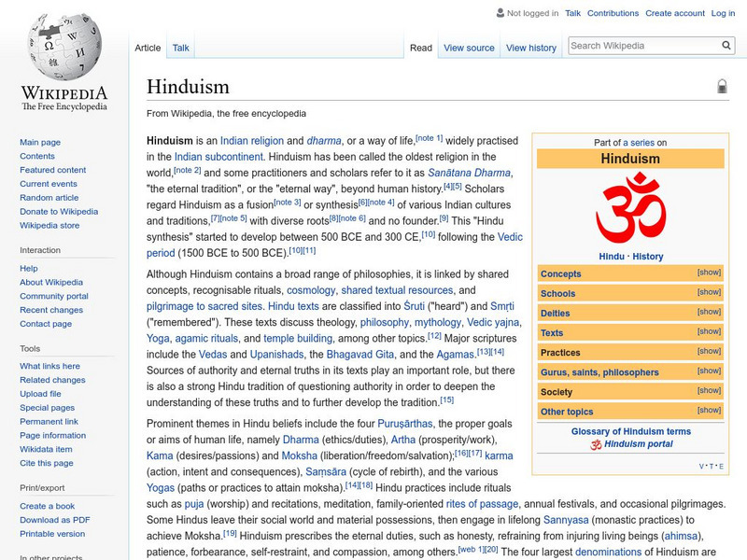Open Current events in sidebar

click(49, 183)
